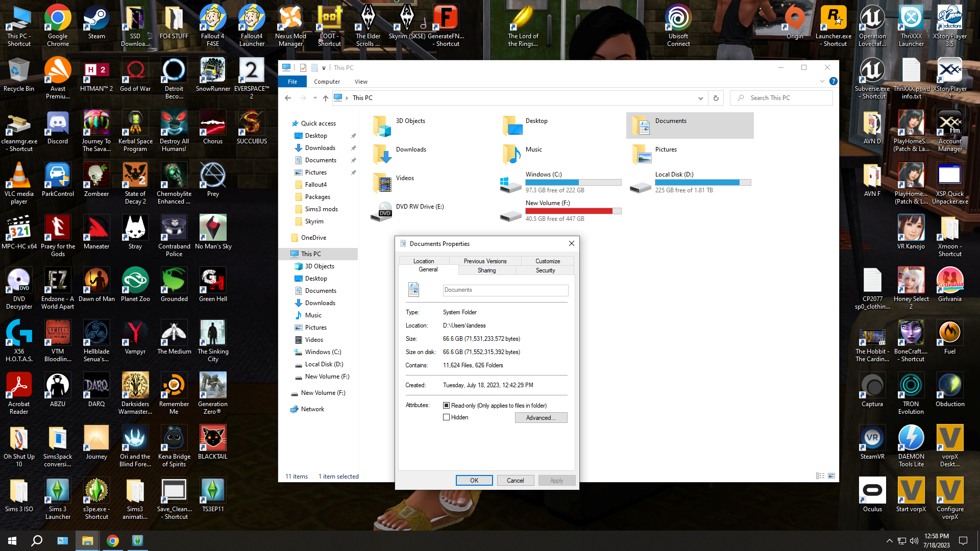Click OK in Documents Properties
The image size is (980, 551).
(474, 481)
